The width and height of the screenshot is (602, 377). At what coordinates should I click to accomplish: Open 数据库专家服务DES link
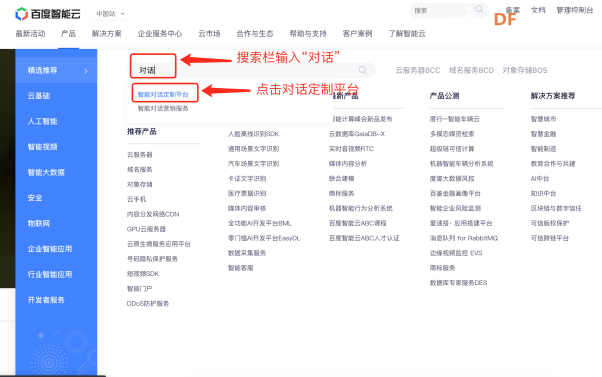pyautogui.click(x=458, y=283)
